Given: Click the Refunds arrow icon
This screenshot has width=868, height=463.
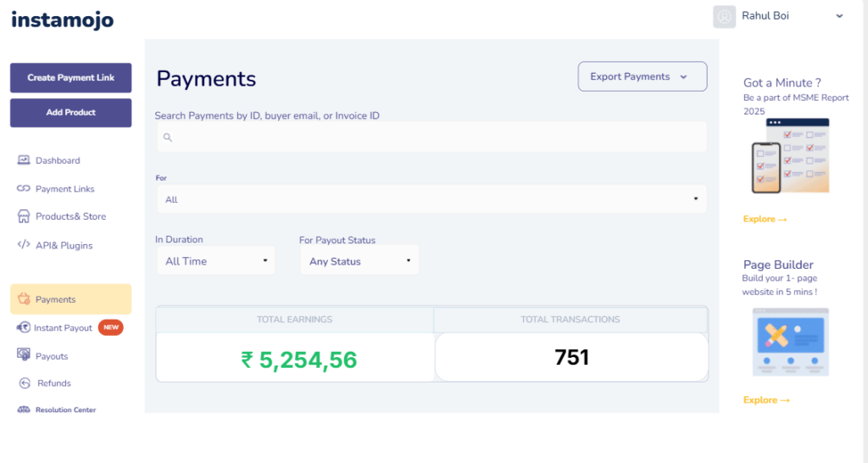Looking at the screenshot, I should point(25,382).
